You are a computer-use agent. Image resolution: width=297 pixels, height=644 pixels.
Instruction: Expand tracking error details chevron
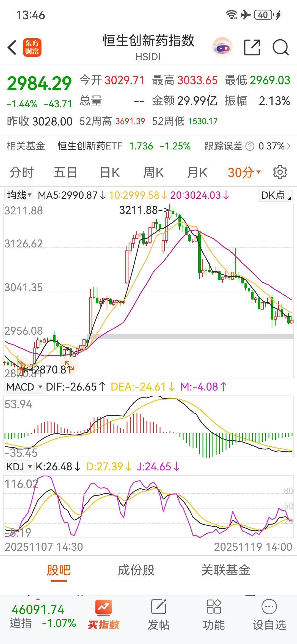click(x=289, y=146)
